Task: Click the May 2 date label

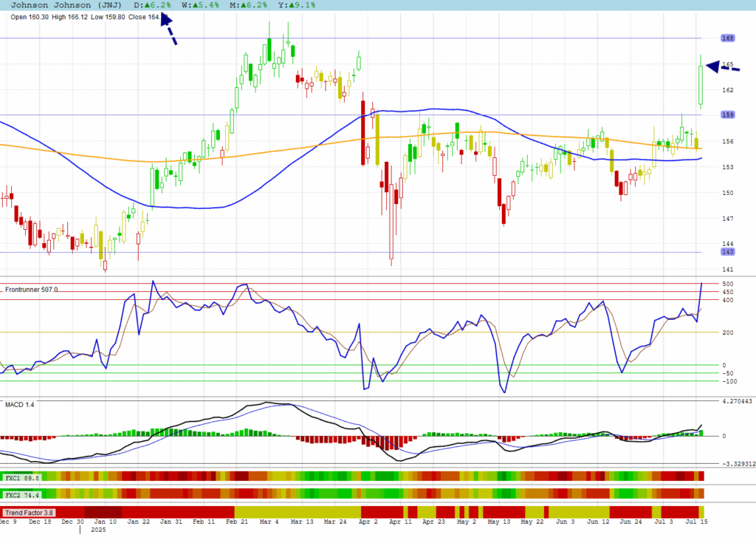Action: click(467, 522)
